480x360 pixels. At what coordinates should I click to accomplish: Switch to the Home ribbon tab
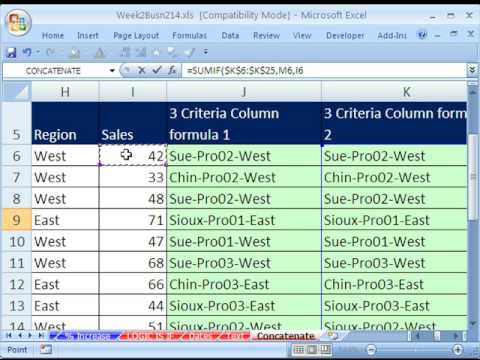(x=53, y=35)
